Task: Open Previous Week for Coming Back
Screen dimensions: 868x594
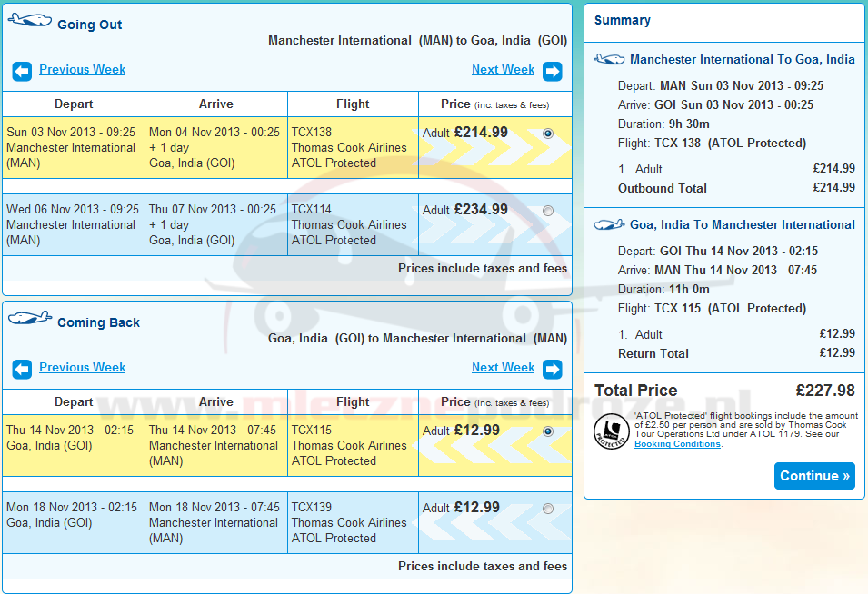Action: [x=82, y=368]
